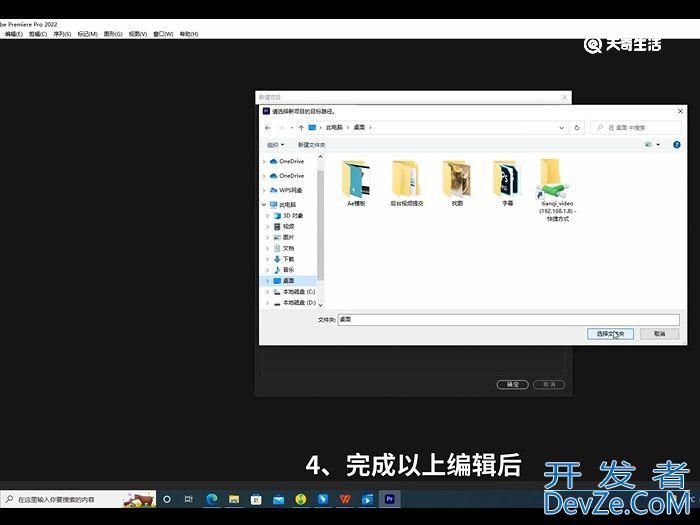Open the view options dropdown arrow

pyautogui.click(x=658, y=145)
